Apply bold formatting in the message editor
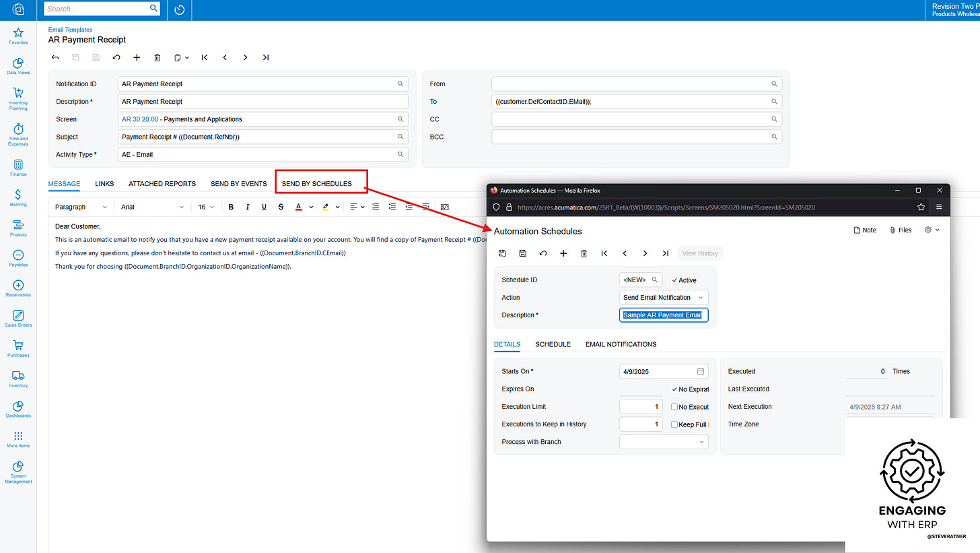Screen dimensions: 980x553 pyautogui.click(x=231, y=207)
